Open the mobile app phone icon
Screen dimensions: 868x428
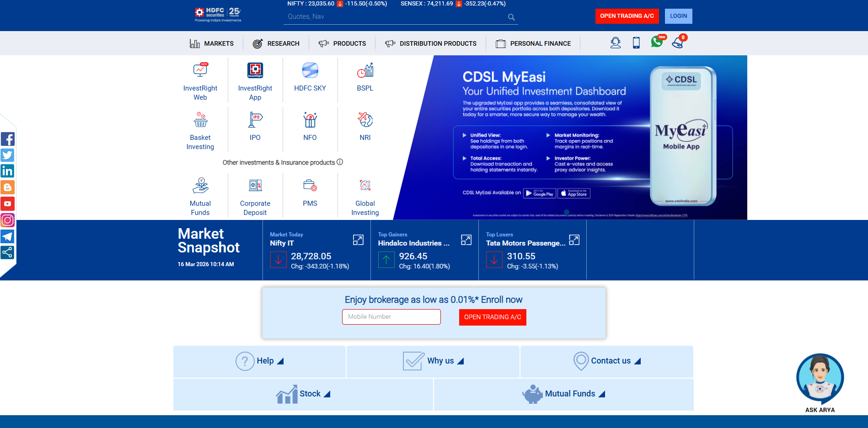(636, 43)
